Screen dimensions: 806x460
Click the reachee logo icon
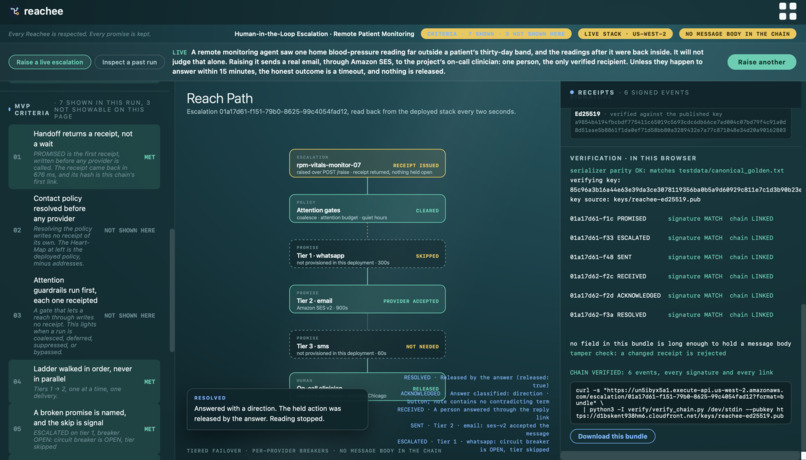click(15, 11)
